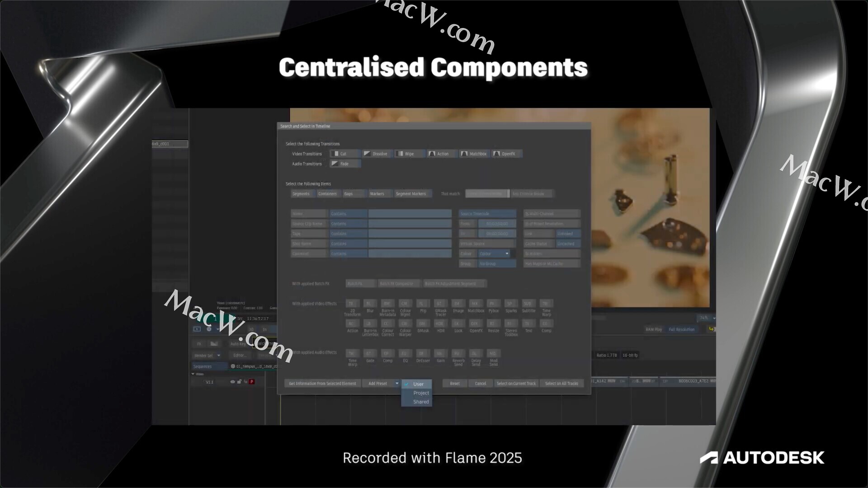This screenshot has height=488, width=868.
Task: Click the Sparks video effect icon
Action: 510,304
